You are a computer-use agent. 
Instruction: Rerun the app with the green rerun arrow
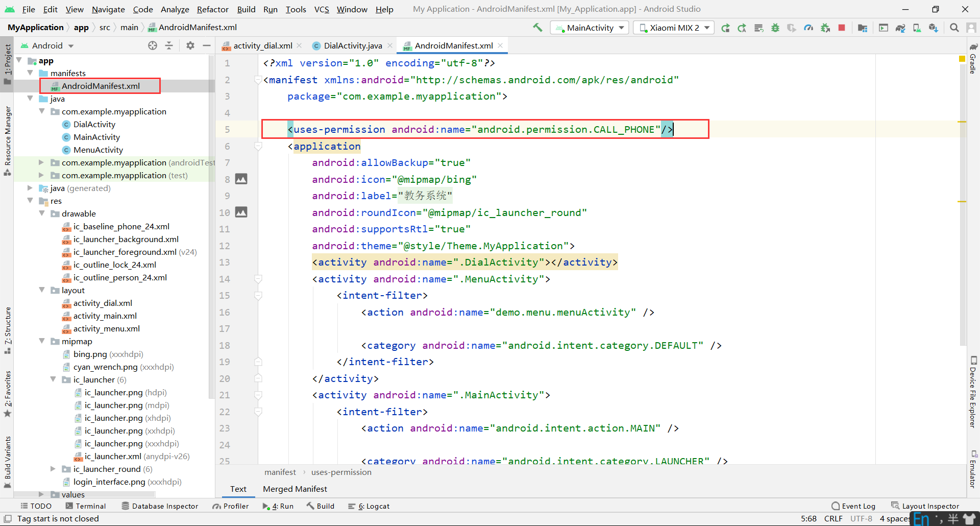(x=725, y=28)
